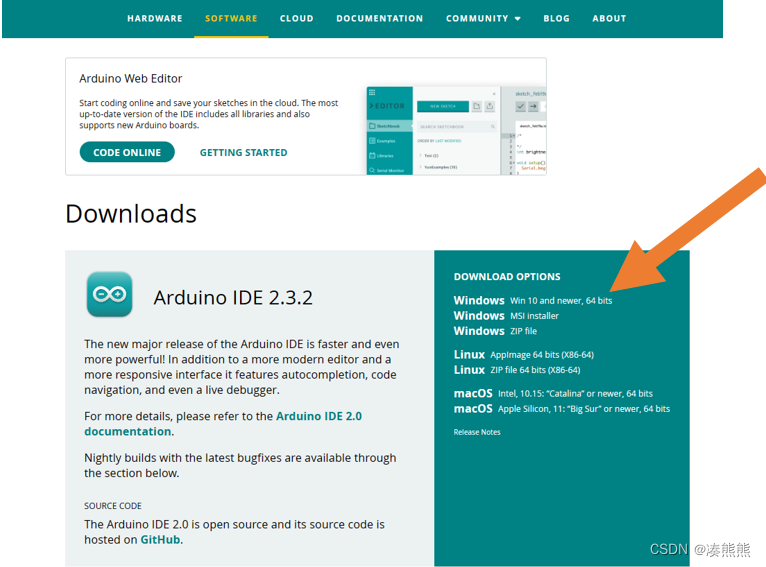
Task: Open the Blog link
Action: click(556, 19)
